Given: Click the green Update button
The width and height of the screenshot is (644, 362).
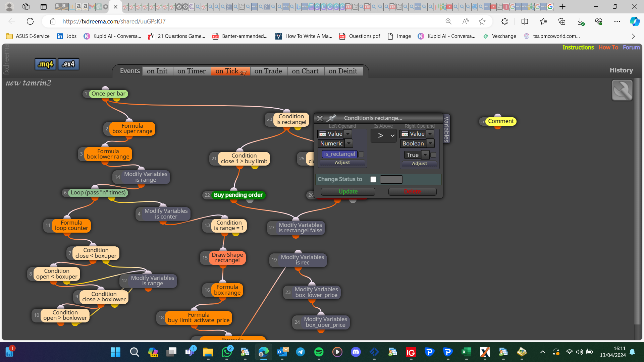Looking at the screenshot, I should [348, 192].
